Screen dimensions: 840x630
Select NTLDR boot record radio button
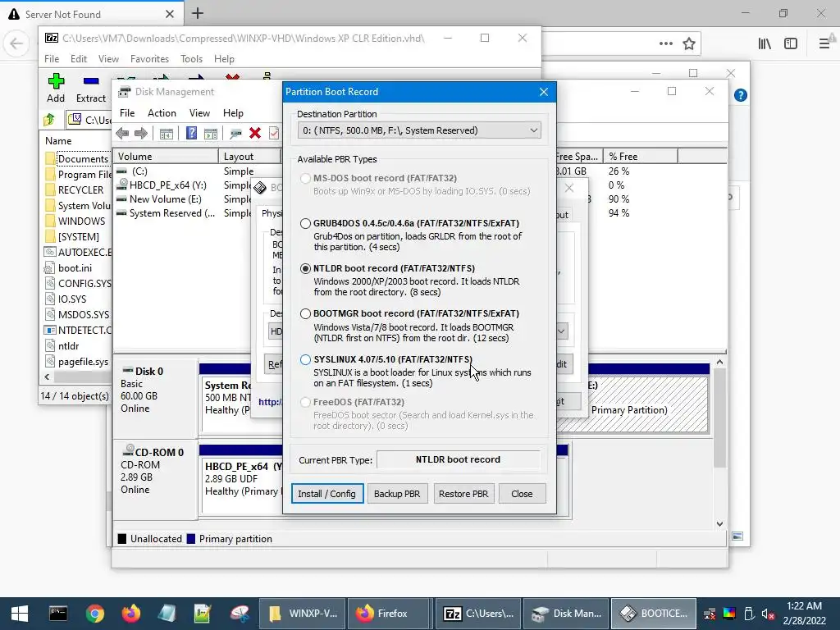tap(305, 268)
